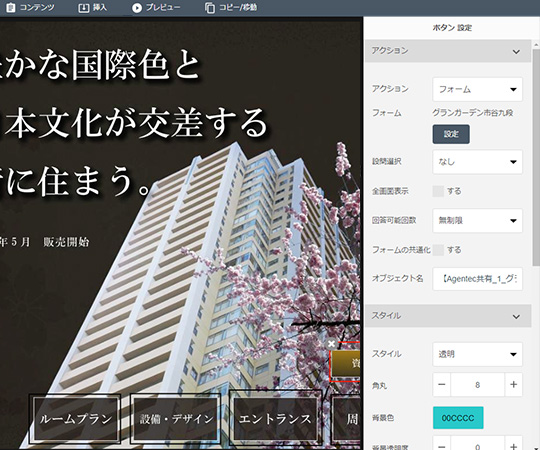Click the コピー/移動 copy icon
Screen dimensions: 540x450
coord(210,8)
